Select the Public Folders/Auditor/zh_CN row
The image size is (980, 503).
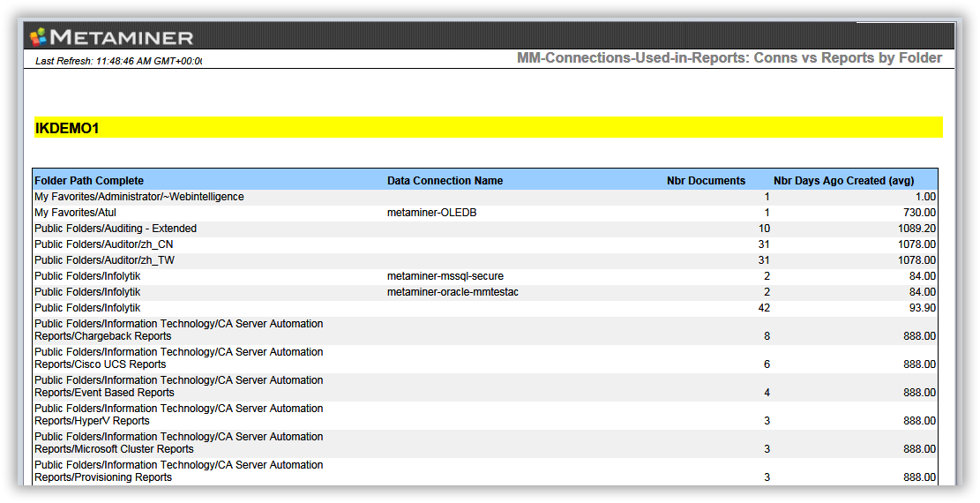pyautogui.click(x=485, y=244)
